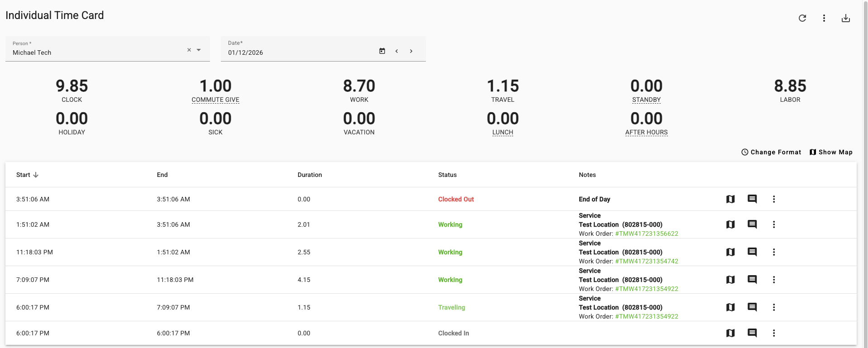Screen dimensions: 868x348
Task: Click the Individual Time Card title
Action: (x=55, y=15)
